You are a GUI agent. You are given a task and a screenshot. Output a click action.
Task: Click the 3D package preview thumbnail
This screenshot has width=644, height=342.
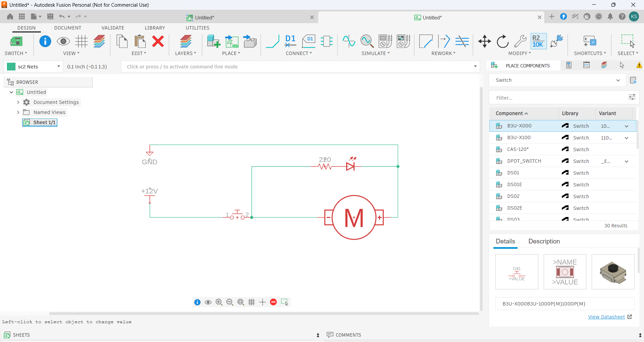(x=613, y=272)
